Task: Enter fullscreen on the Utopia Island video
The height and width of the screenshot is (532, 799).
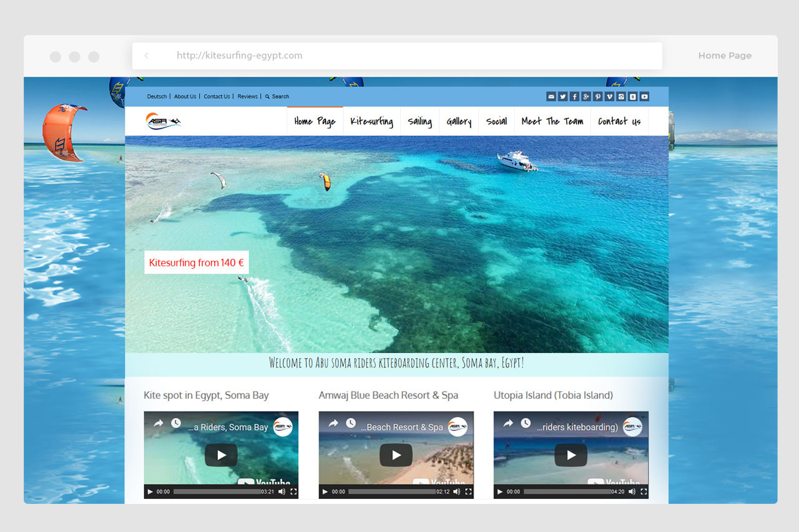Action: 644,492
